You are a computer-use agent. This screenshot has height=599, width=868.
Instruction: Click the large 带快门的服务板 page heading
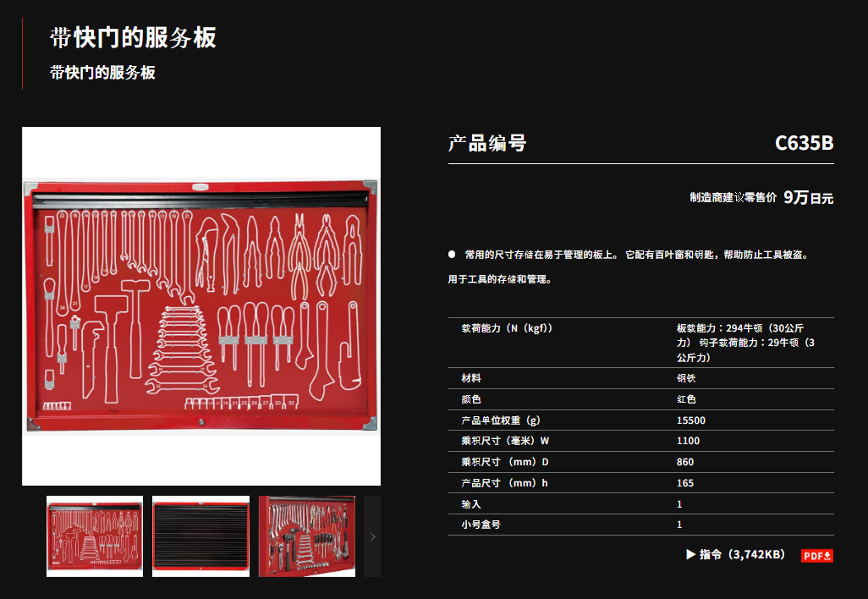point(133,38)
